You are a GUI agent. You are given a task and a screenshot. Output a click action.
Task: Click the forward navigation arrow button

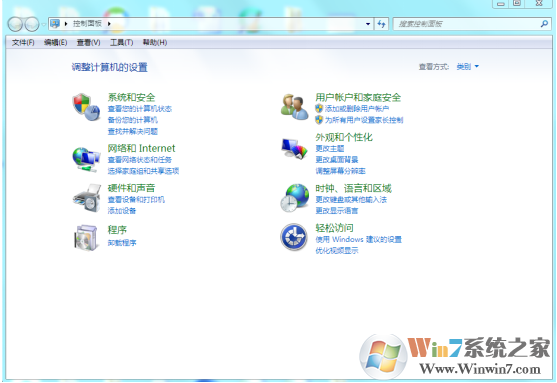coord(32,24)
